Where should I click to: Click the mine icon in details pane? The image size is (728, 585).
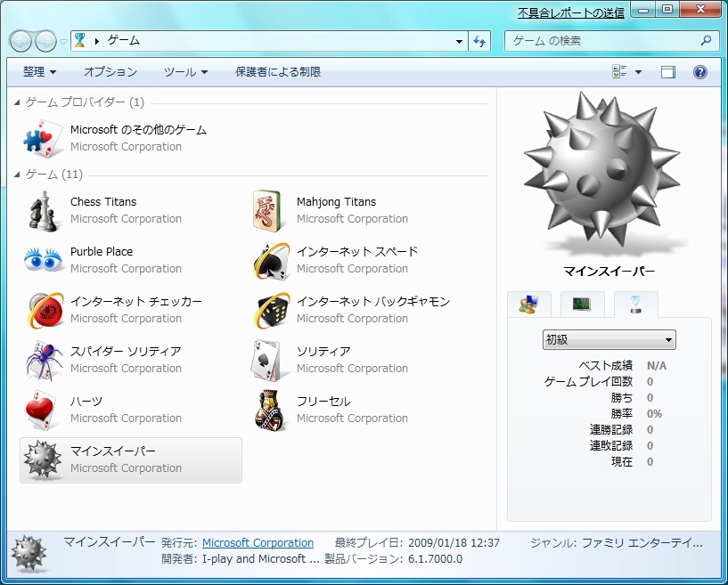29,554
